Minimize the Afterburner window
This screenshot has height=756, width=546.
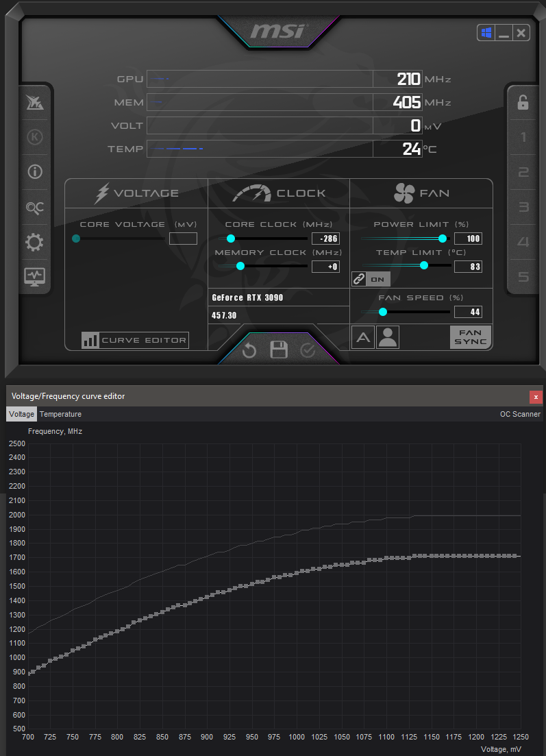point(504,33)
